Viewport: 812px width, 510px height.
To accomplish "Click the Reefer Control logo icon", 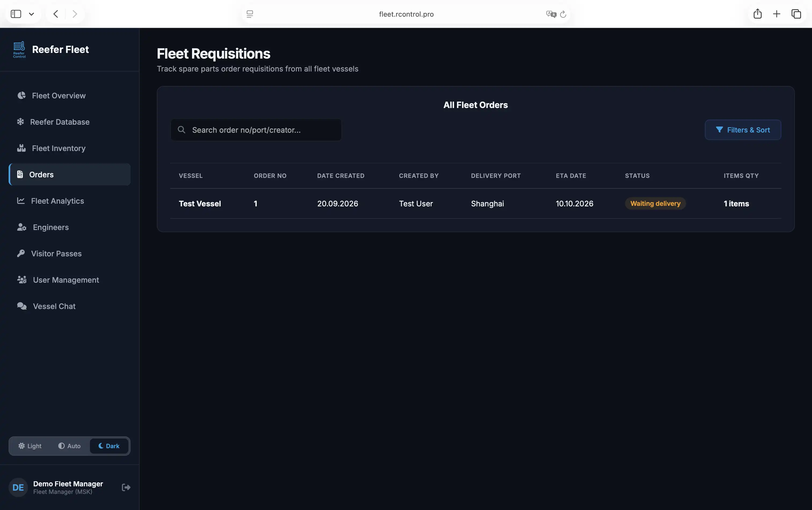I will (19, 50).
